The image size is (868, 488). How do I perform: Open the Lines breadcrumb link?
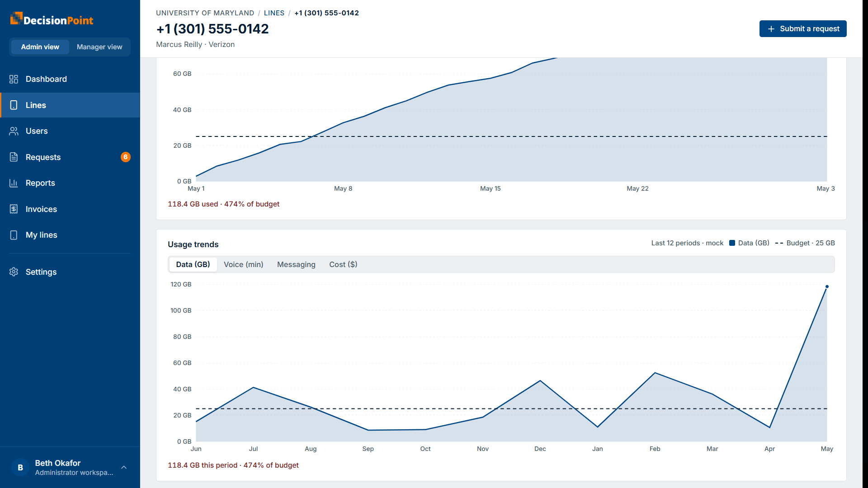[x=274, y=13]
